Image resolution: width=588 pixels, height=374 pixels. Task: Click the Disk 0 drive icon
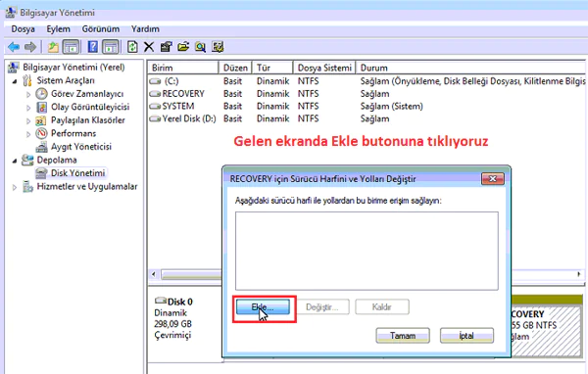point(161,301)
